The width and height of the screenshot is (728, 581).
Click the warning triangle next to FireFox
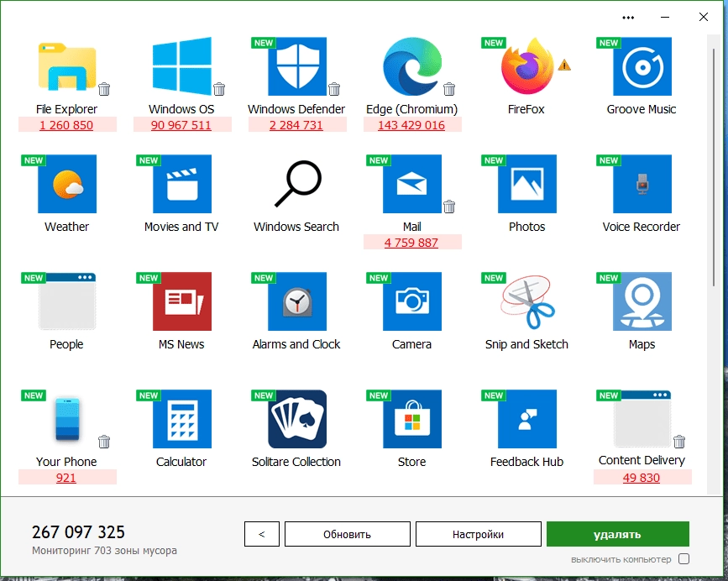[x=564, y=65]
